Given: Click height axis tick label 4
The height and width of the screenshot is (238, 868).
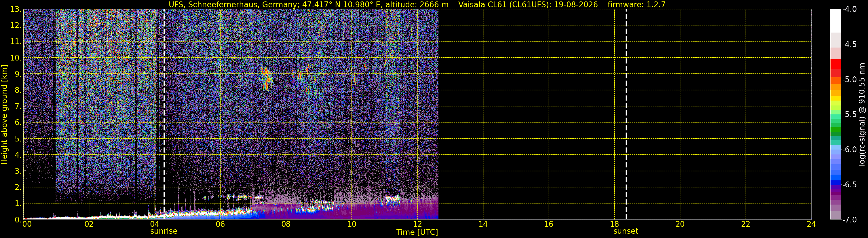Looking at the screenshot, I should tap(18, 155).
